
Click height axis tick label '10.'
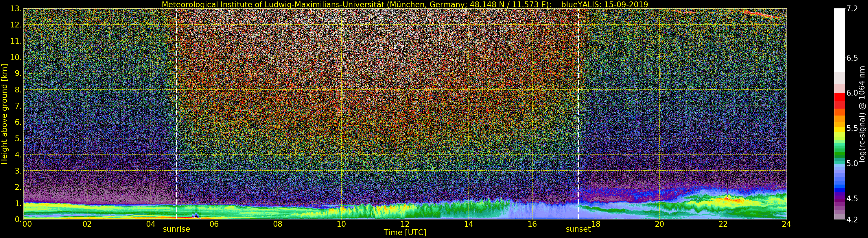[x=16, y=57]
